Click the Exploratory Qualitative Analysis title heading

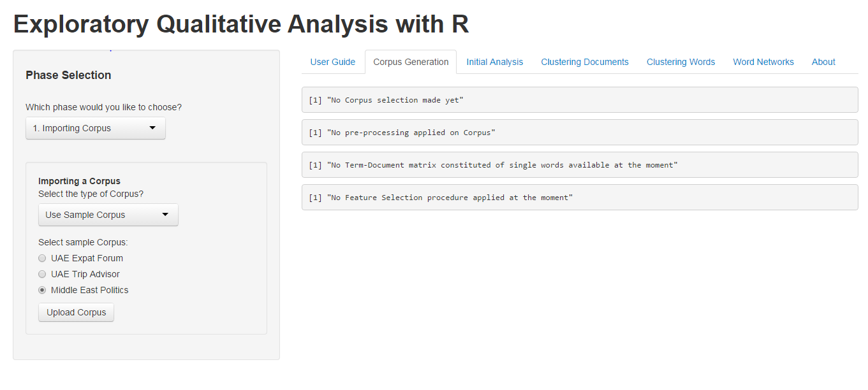(x=241, y=24)
